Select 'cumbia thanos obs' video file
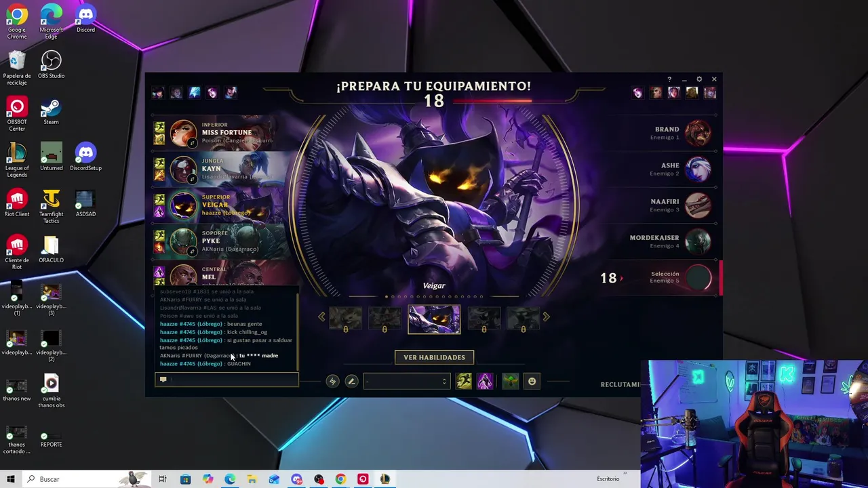The height and width of the screenshot is (488, 868). click(51, 391)
